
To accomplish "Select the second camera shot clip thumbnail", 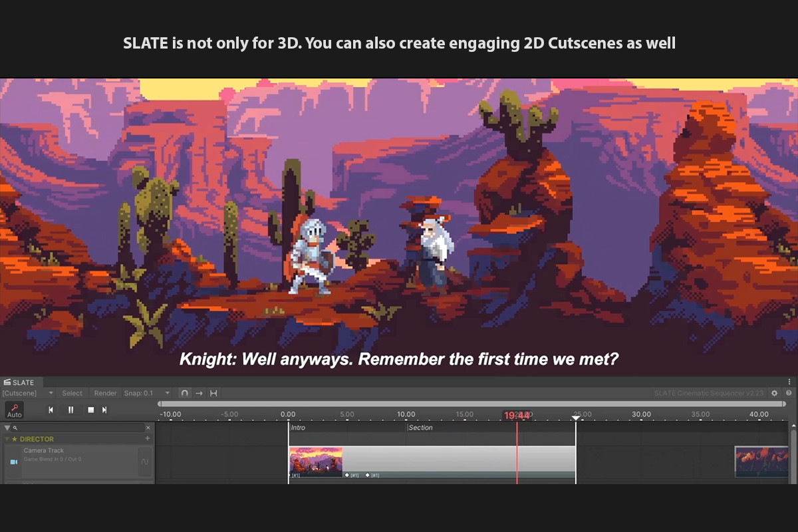I will pyautogui.click(x=761, y=462).
